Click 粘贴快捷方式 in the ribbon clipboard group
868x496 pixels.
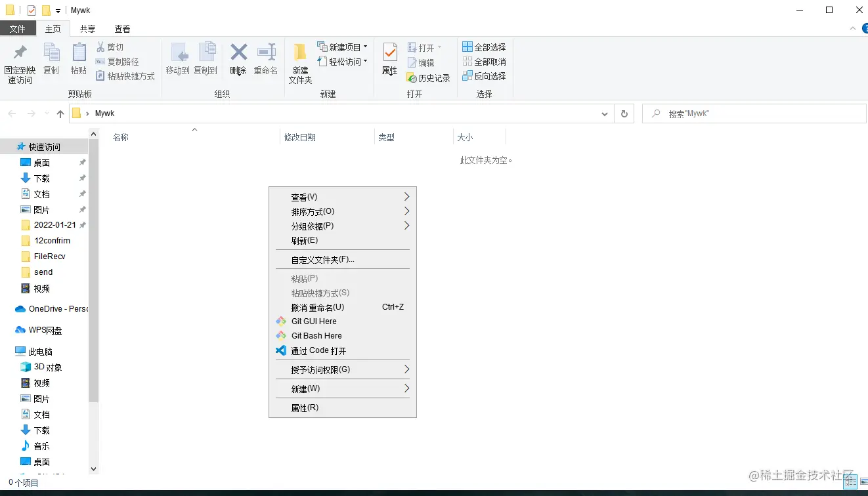pyautogui.click(x=125, y=76)
